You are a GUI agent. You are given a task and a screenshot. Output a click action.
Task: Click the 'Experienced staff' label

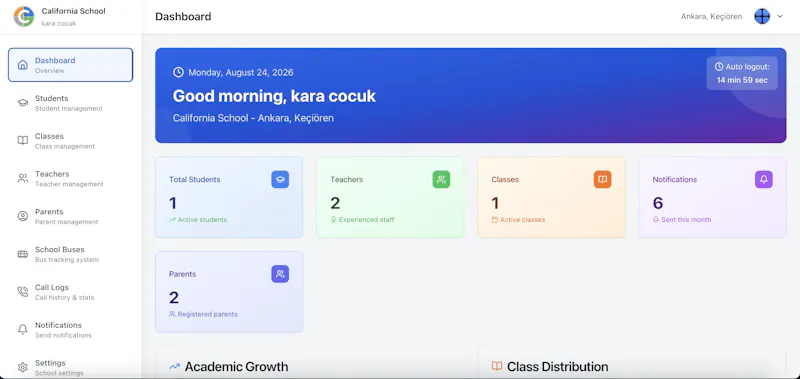pyautogui.click(x=366, y=220)
